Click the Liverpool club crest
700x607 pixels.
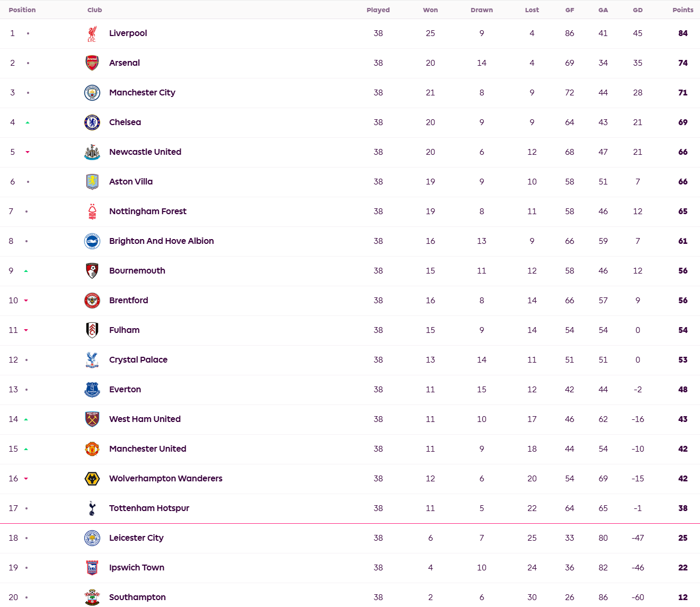click(x=92, y=33)
